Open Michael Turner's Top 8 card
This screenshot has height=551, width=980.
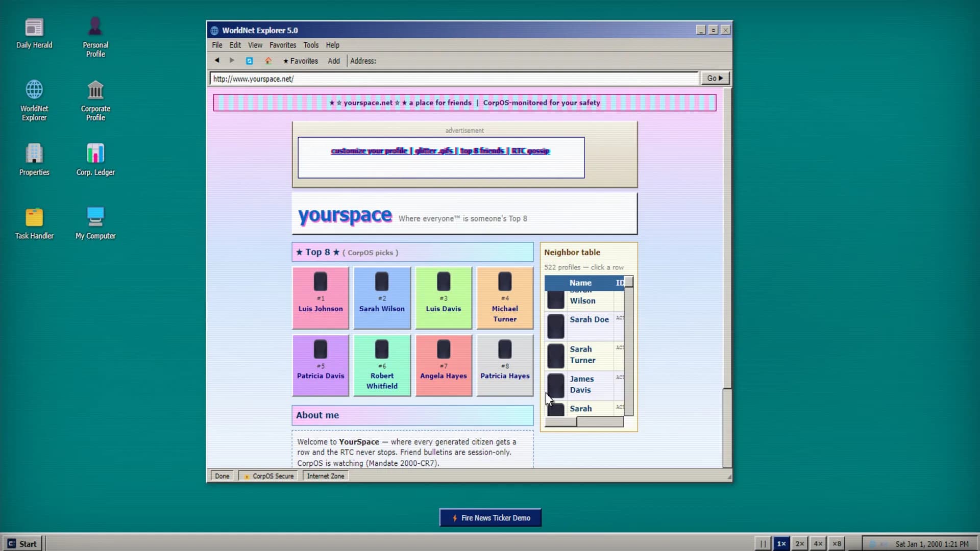505,298
